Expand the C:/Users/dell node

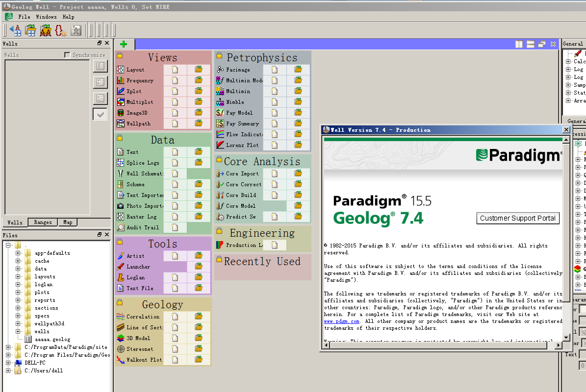[x=8, y=371]
